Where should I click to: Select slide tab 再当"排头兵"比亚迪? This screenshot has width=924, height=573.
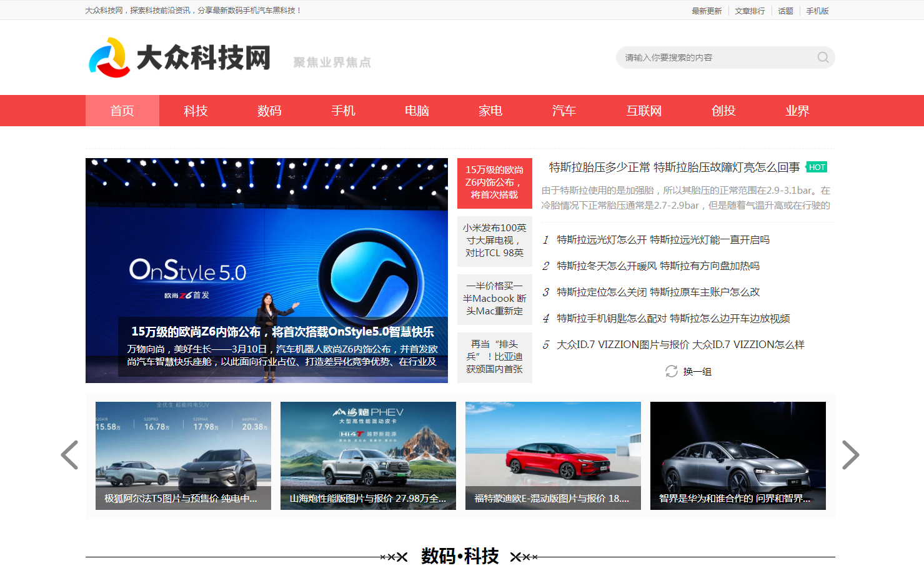(495, 357)
